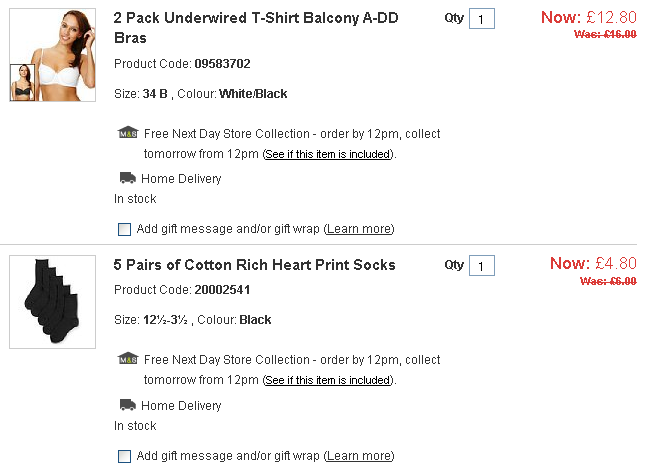Click 'See if this item is included' for the bras
This screenshot has width=648, height=470.
pyautogui.click(x=328, y=155)
